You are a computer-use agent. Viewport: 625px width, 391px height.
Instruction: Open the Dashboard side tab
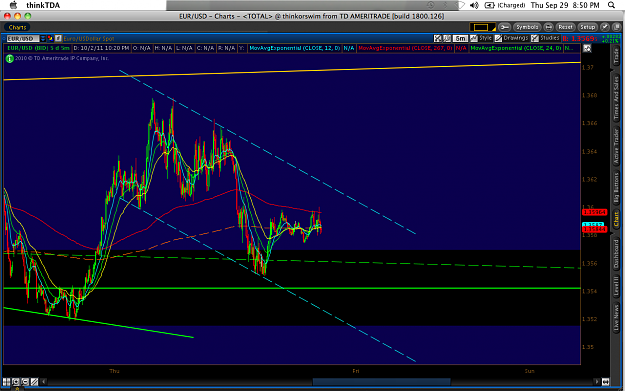click(x=616, y=254)
